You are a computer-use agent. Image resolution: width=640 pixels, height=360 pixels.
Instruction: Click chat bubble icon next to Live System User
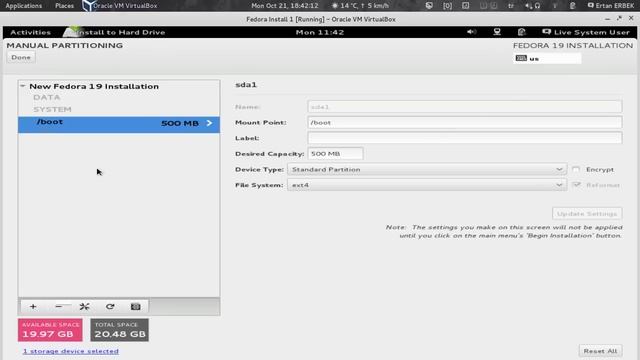[546, 32]
